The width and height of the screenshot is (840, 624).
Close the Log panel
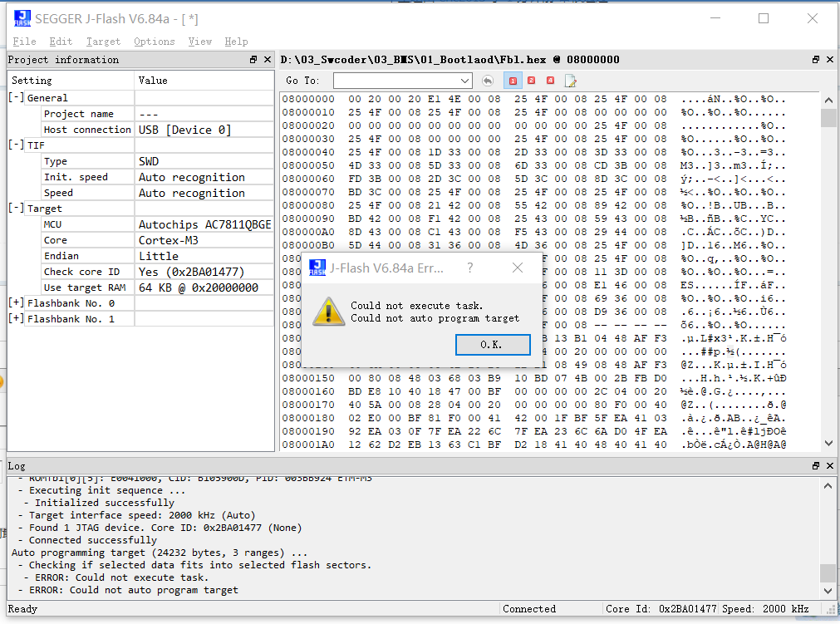tap(830, 465)
